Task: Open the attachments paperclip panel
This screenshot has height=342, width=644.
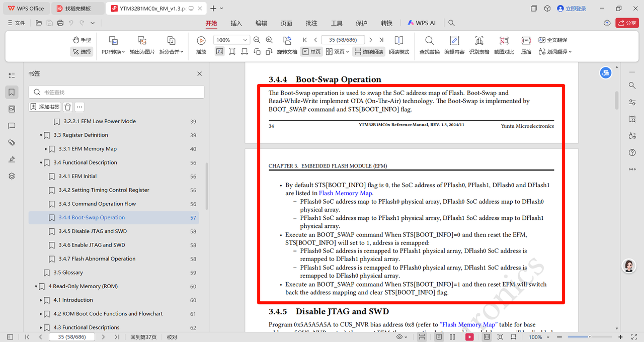Action: point(12,142)
